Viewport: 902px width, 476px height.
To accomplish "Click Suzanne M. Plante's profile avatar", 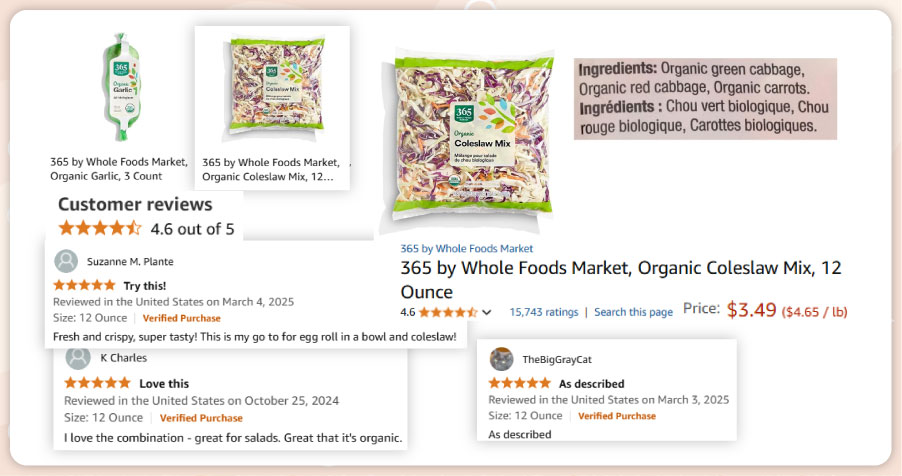I will click(66, 261).
